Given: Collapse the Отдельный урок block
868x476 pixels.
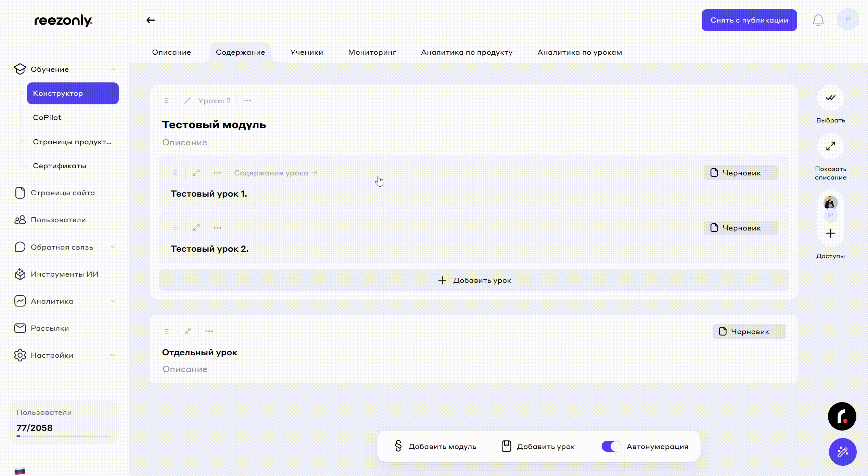Looking at the screenshot, I should tap(188, 331).
